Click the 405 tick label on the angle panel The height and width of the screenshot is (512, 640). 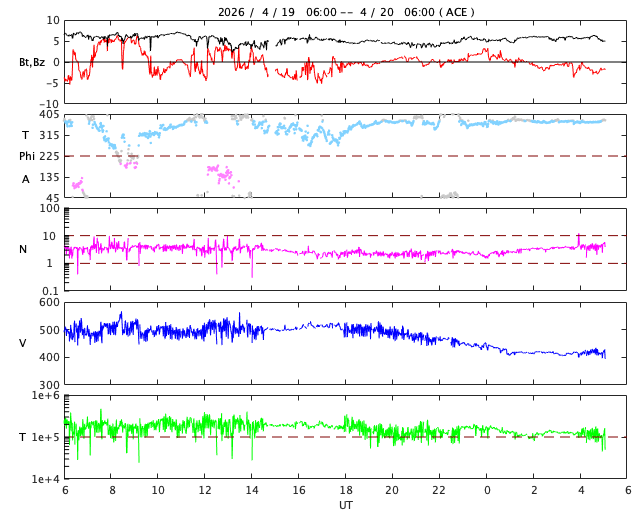(x=47, y=114)
